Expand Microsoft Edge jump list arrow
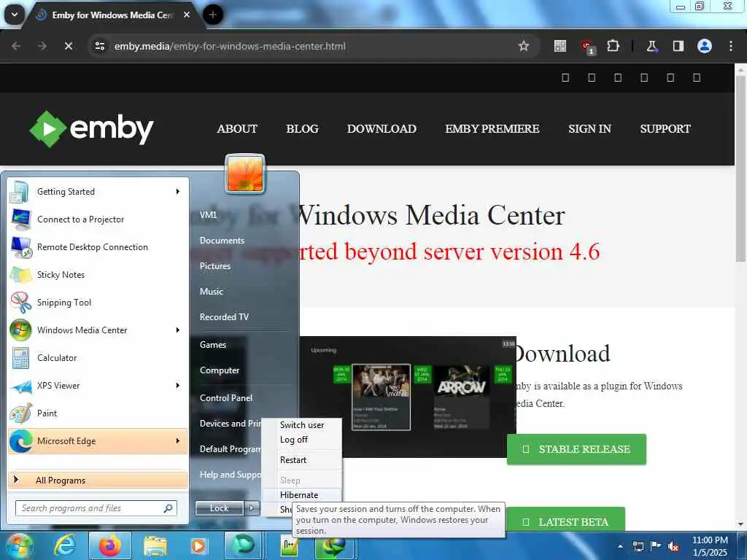Screen dimensions: 747x560 [178, 441]
